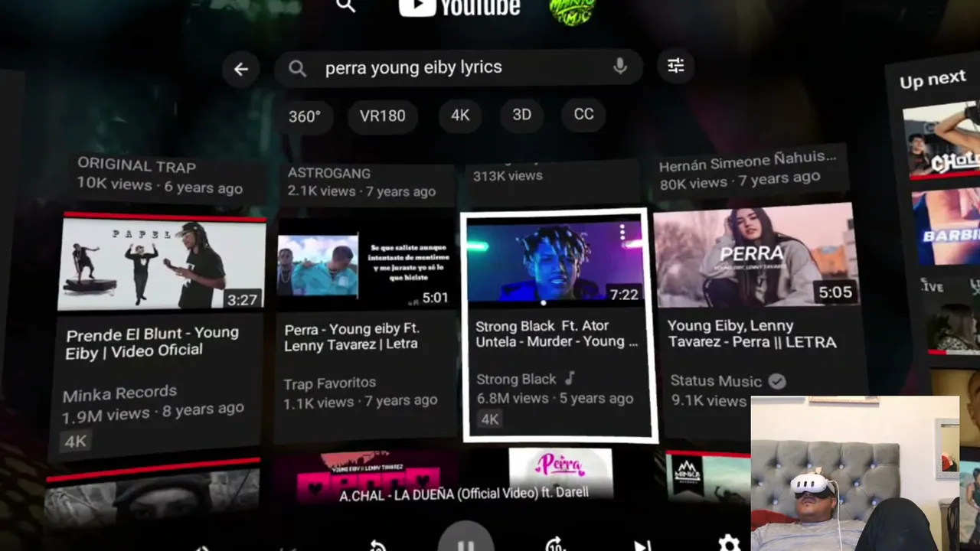
Task: Open the 5:01 Perra Letra video thumbnail
Action: tap(364, 265)
